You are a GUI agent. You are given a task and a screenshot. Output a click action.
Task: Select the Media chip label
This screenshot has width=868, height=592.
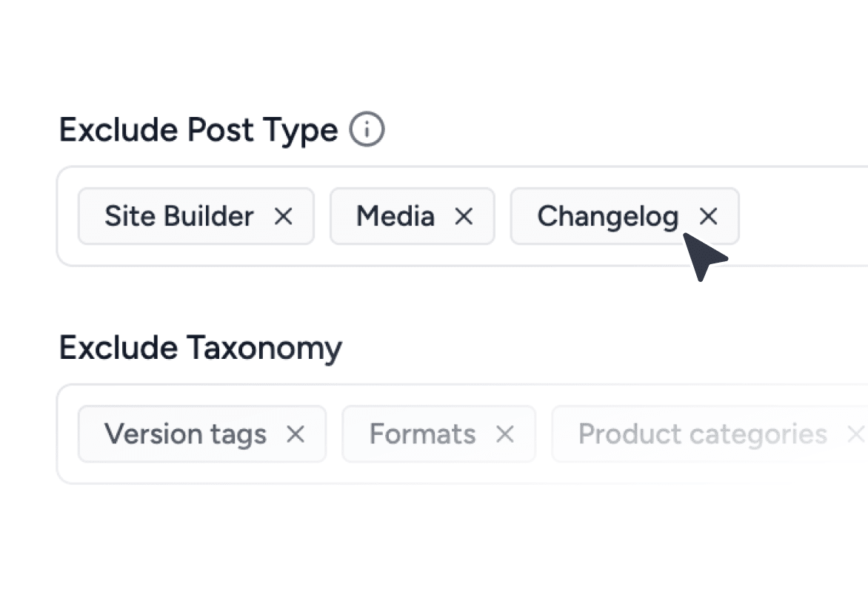(395, 216)
